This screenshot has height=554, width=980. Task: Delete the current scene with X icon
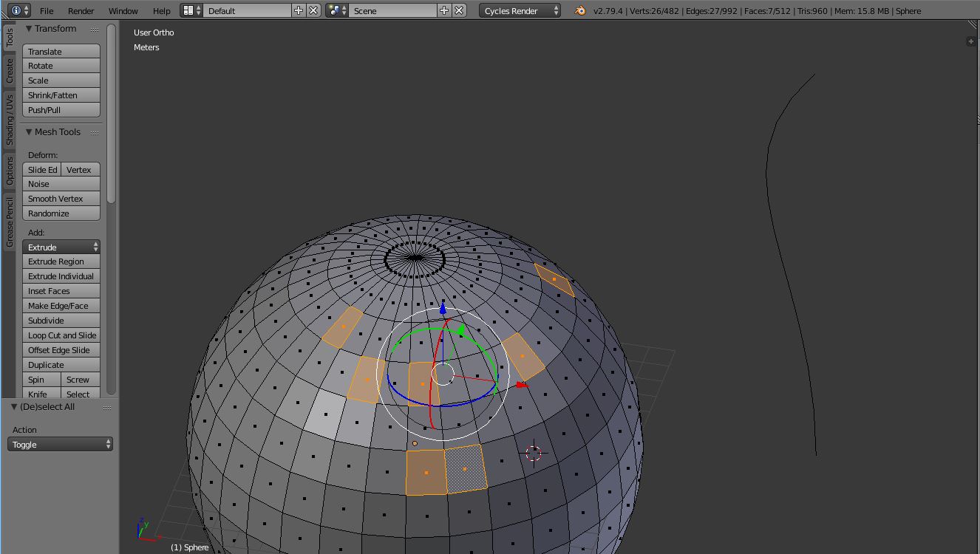click(459, 10)
